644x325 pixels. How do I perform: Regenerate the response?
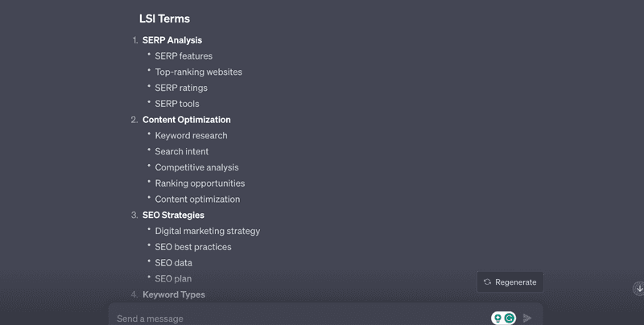[x=510, y=282]
